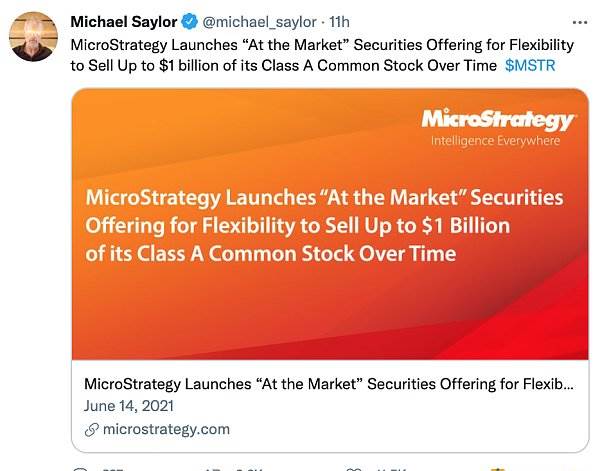Click the tweet body text

(322, 55)
